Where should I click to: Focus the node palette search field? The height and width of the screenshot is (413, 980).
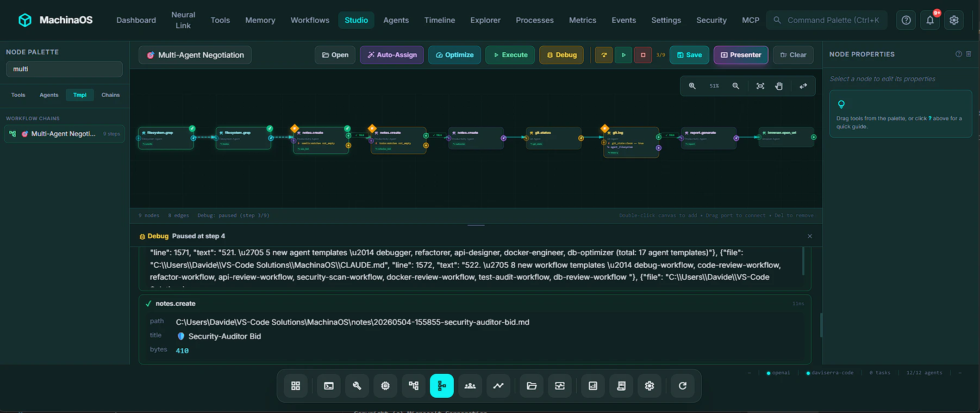[64, 69]
